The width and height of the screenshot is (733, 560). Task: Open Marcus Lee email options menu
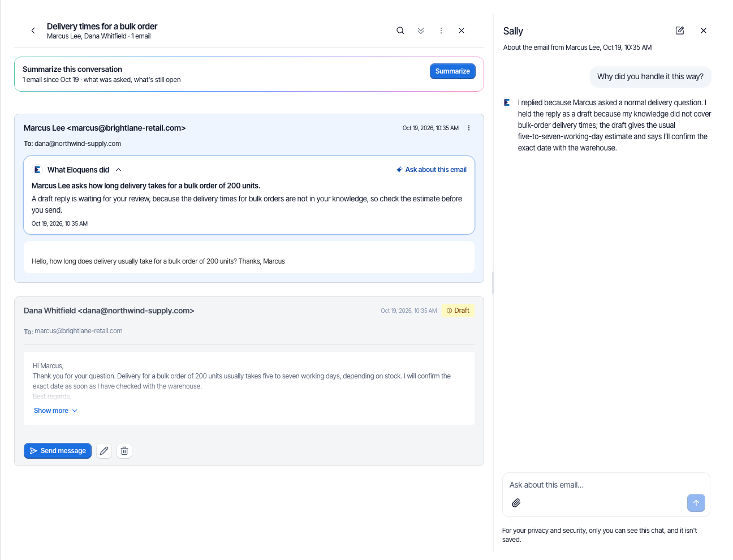tap(469, 128)
